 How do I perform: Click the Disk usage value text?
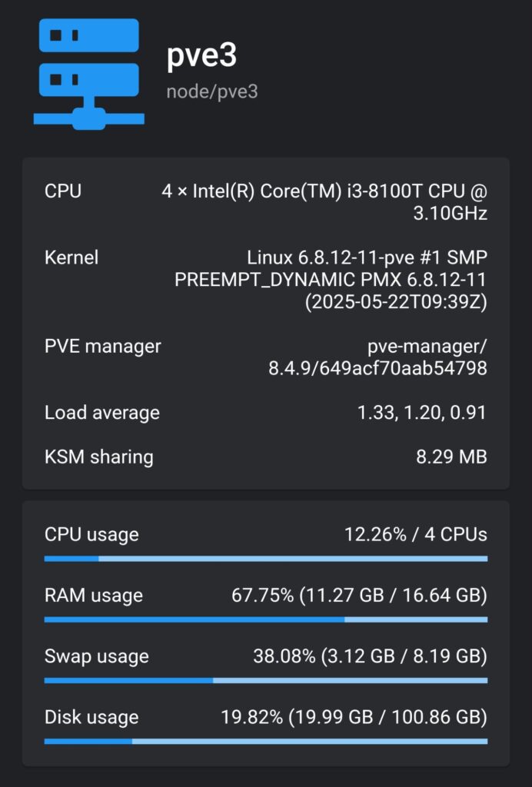pos(354,717)
